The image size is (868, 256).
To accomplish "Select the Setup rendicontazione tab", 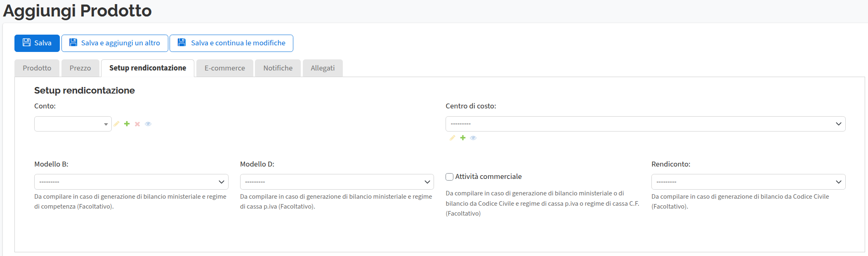I will click(x=148, y=68).
